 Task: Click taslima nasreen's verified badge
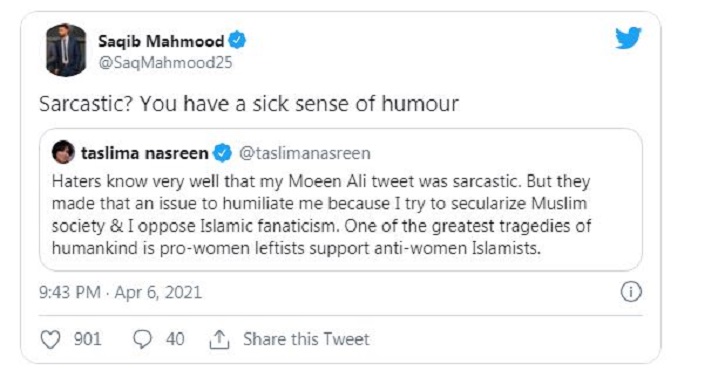point(222,153)
